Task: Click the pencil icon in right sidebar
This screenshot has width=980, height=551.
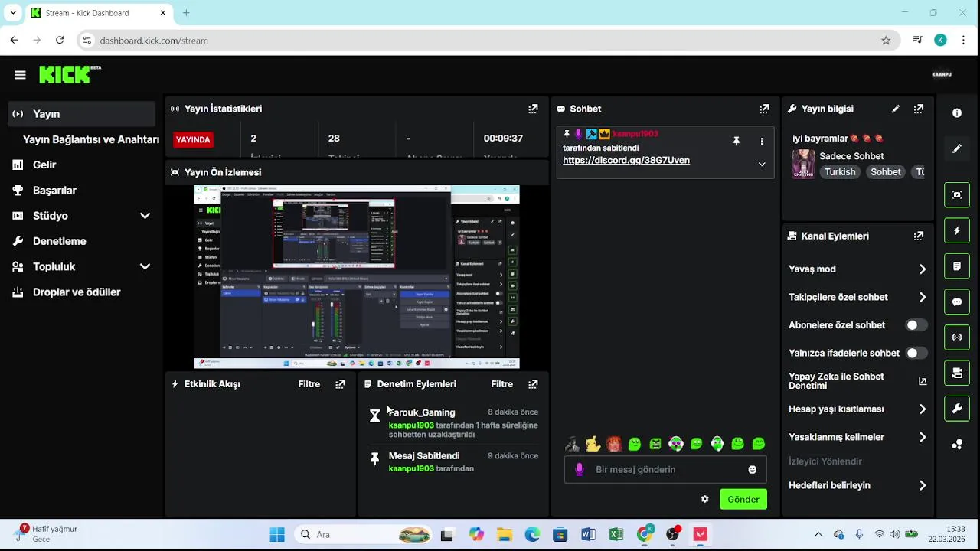Action: point(957,148)
